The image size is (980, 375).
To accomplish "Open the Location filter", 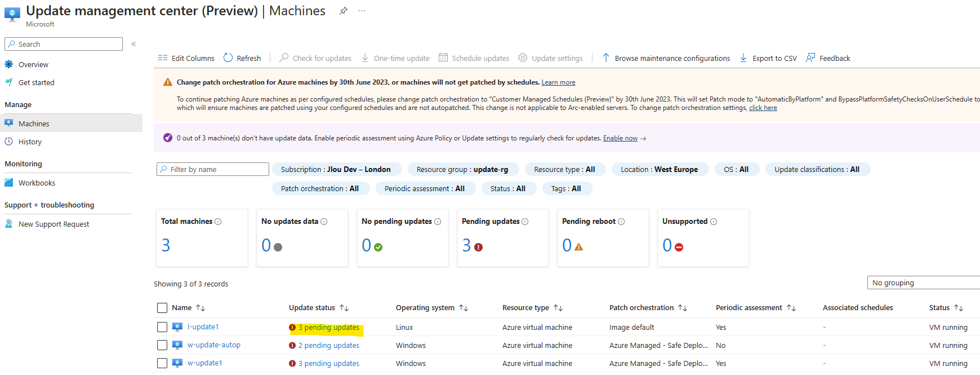I will [660, 169].
